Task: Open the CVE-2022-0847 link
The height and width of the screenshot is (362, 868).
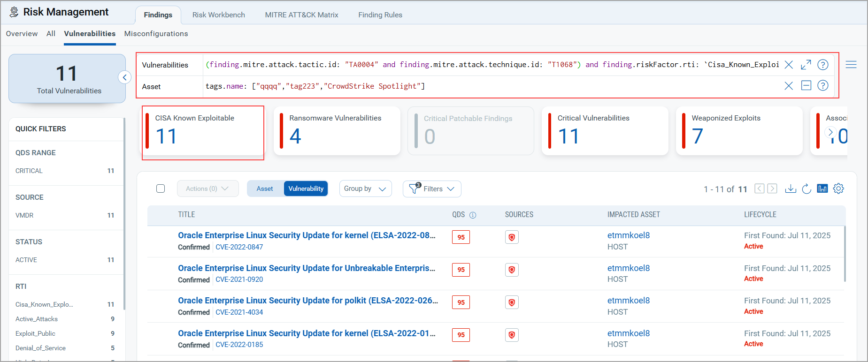Action: (239, 247)
